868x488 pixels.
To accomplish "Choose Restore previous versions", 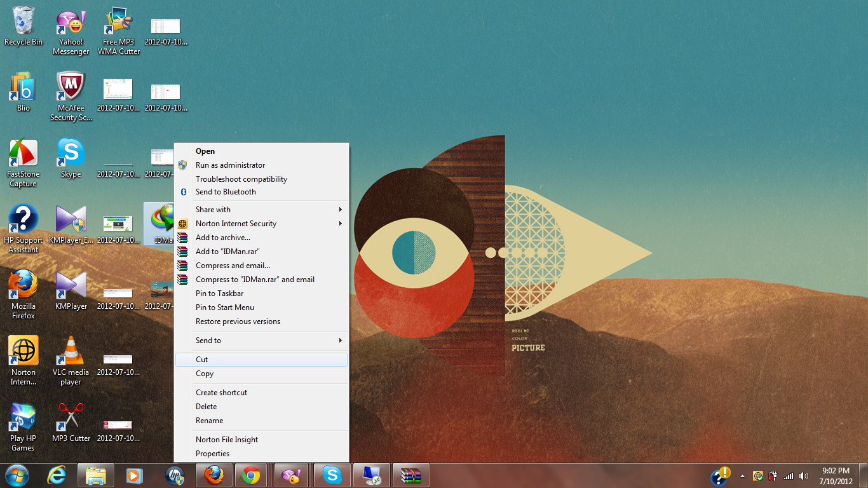I will click(x=262, y=322).
